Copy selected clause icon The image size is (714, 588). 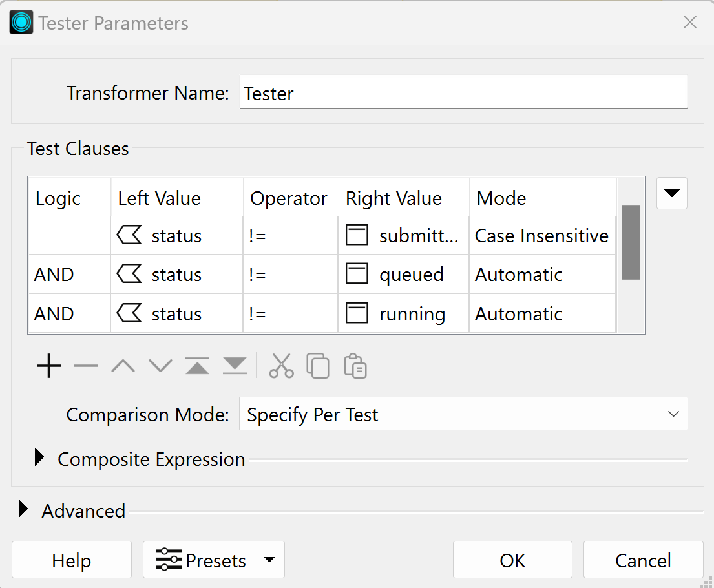pyautogui.click(x=318, y=366)
